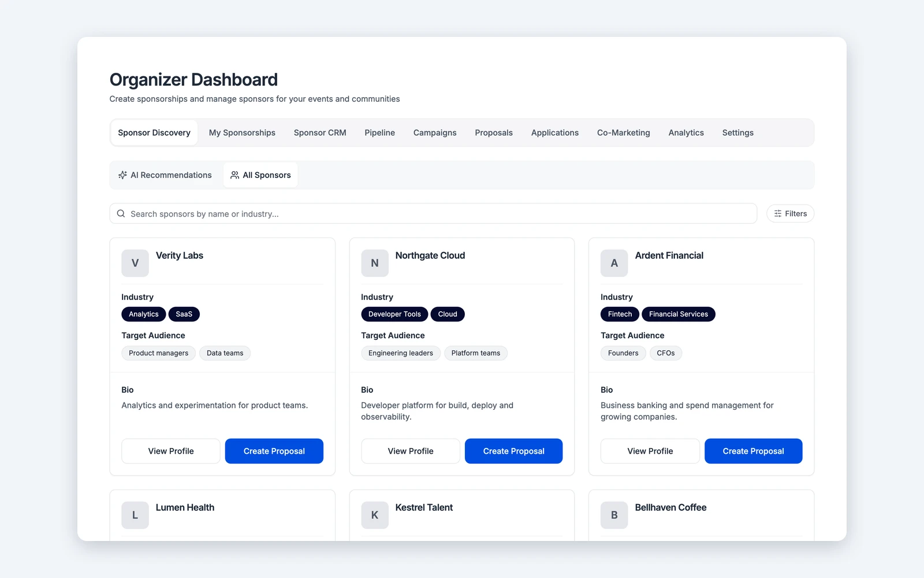Click the Data teams audience tag
This screenshot has height=578, width=924.
click(x=225, y=353)
